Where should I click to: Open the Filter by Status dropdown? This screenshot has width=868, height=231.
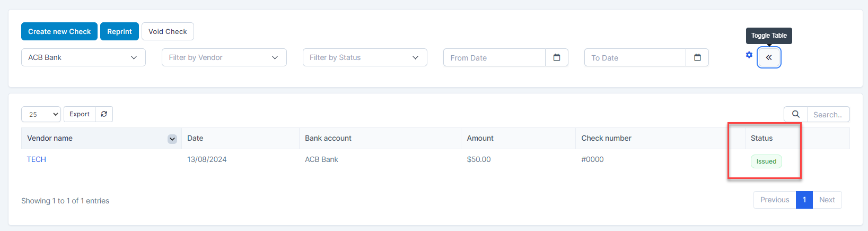pyautogui.click(x=364, y=57)
